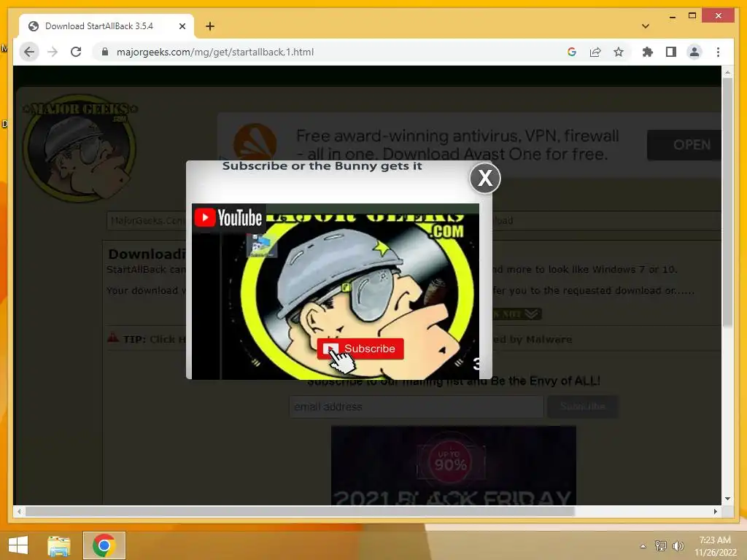The width and height of the screenshot is (747, 560).
Task: Minimize the Chrome window
Action: click(672, 17)
